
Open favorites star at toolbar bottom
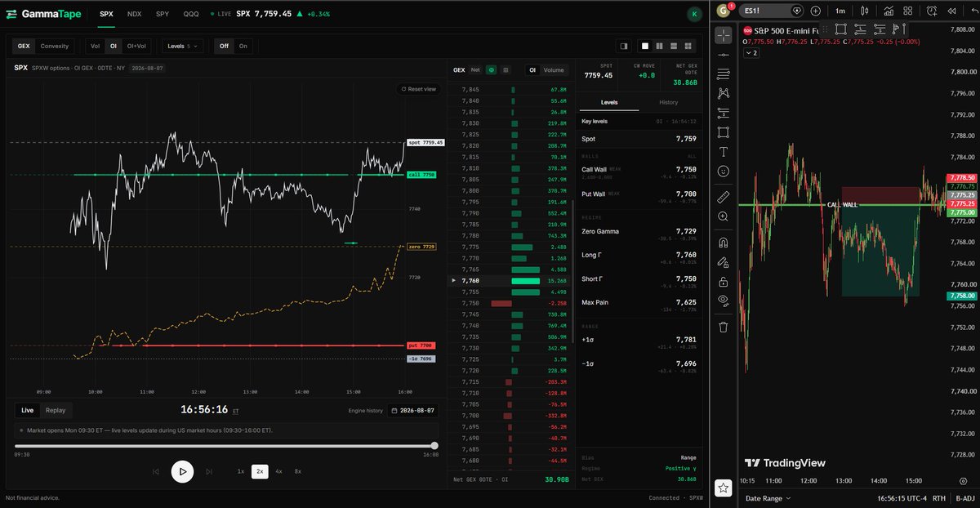[x=723, y=488]
